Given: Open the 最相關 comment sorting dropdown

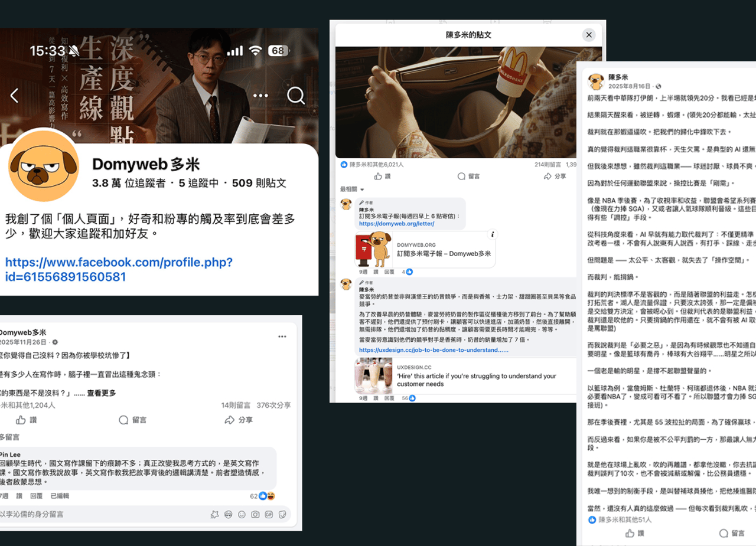Looking at the screenshot, I should pyautogui.click(x=352, y=189).
